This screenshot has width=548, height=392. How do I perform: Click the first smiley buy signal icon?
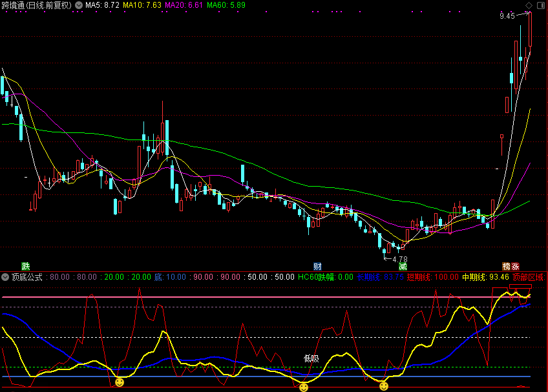click(x=120, y=382)
